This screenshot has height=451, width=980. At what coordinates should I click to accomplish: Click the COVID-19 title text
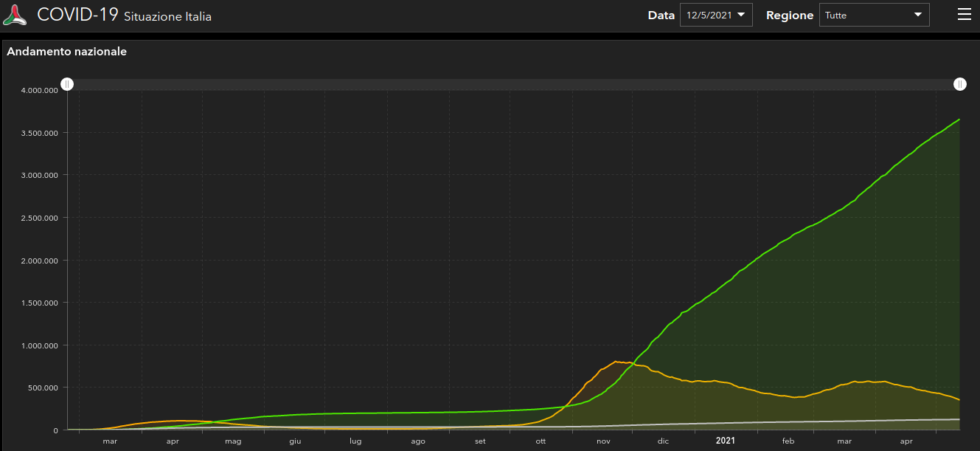click(77, 15)
